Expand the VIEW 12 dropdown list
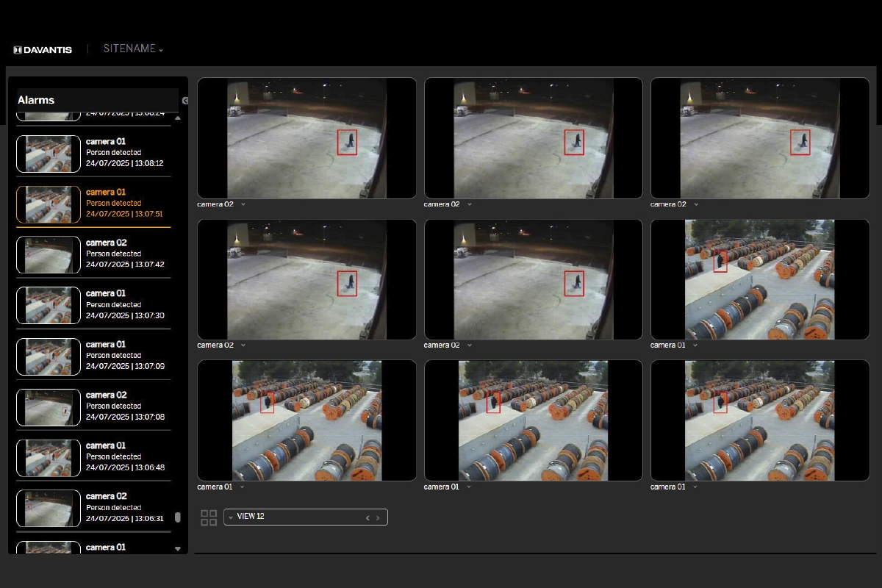The width and height of the screenshot is (882, 588). 231,517
